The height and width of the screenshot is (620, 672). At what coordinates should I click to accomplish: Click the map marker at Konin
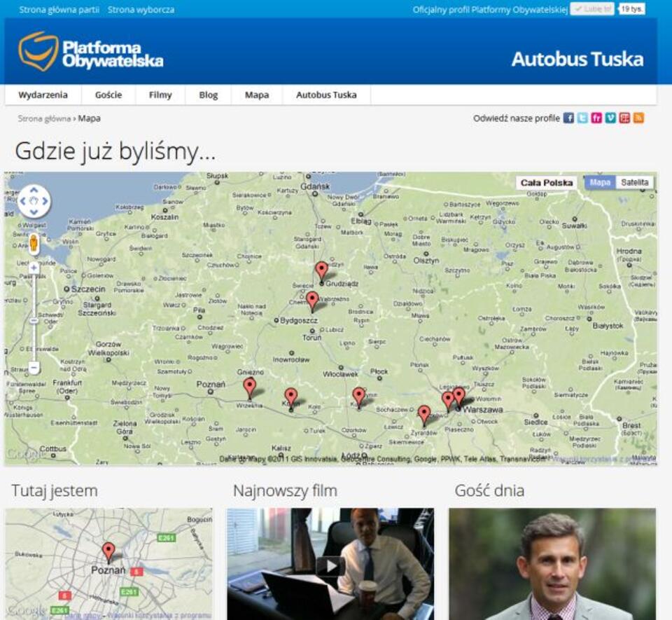click(x=291, y=399)
